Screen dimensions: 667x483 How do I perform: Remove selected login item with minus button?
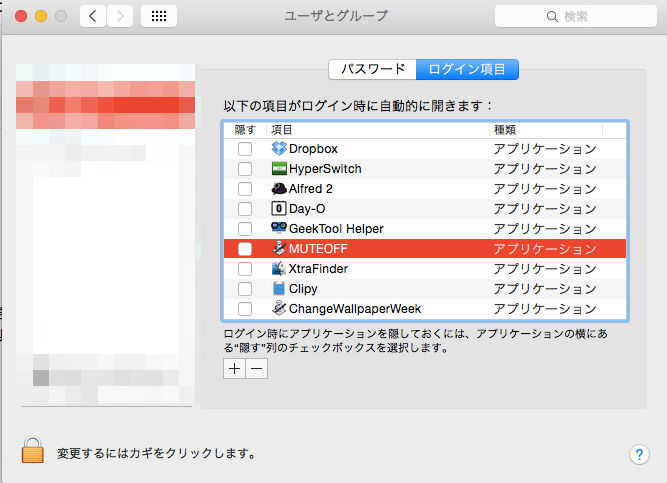257,369
